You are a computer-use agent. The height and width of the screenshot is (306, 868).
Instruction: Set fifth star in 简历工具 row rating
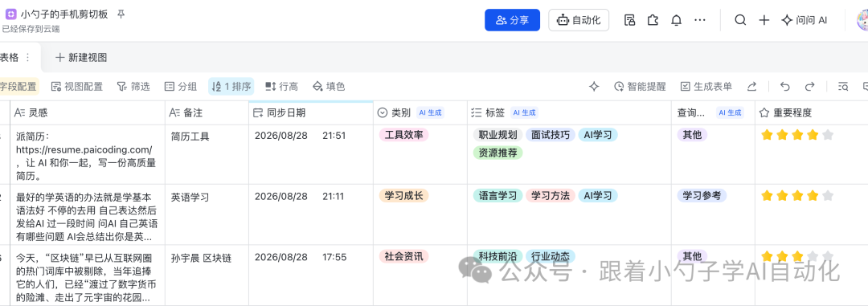coord(828,134)
